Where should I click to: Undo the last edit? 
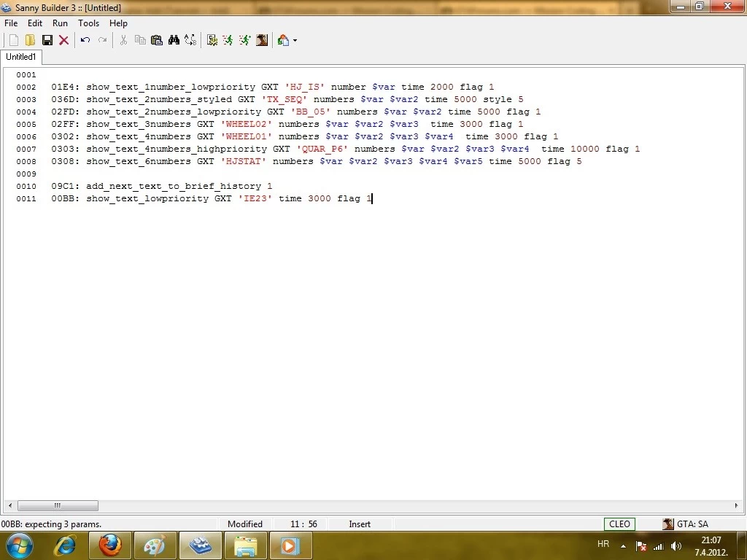point(85,40)
